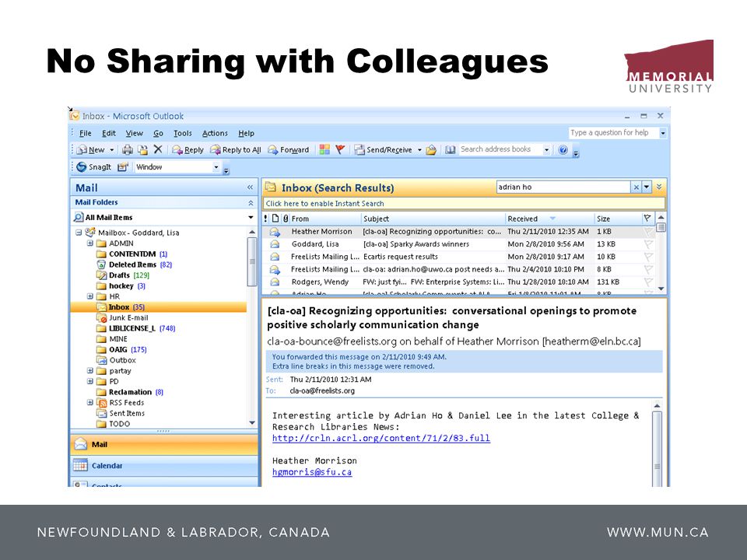Open the All Mail Items dropdown arrow

(251, 218)
